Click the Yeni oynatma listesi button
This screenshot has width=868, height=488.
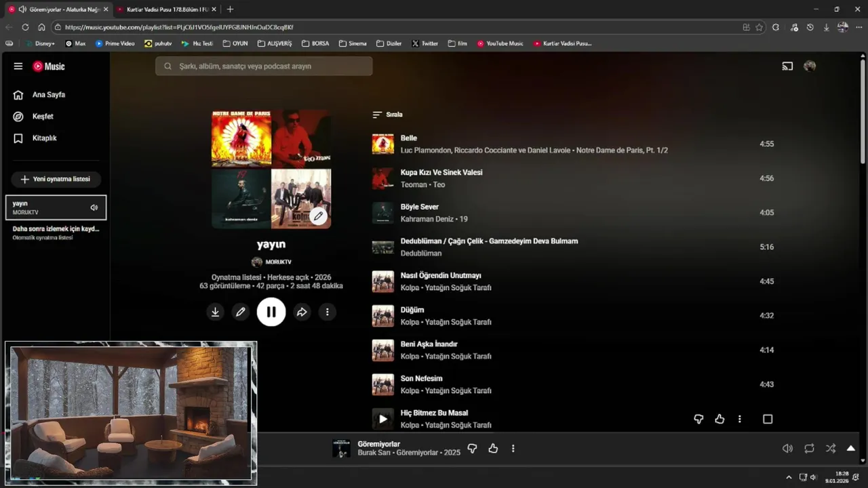pos(56,179)
